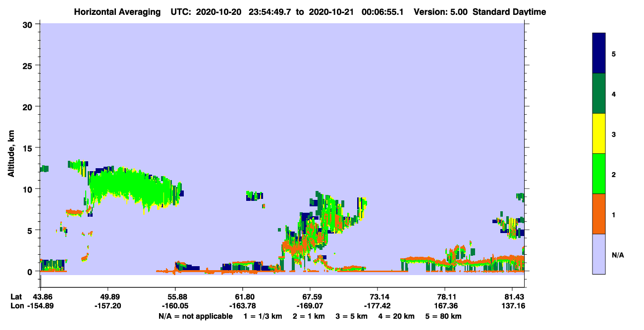The image size is (644, 330).
Task: Click the longitude value -177.42
Action: click(x=377, y=306)
